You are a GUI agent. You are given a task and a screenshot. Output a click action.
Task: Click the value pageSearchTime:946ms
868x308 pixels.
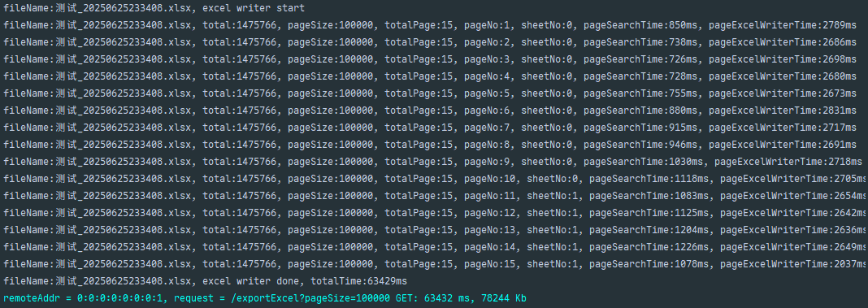641,145
